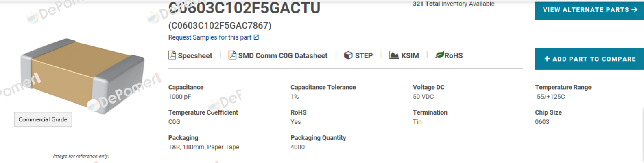Image resolution: width=644 pixels, height=163 pixels.
Task: Open the KSIM simulation text link
Action: click(410, 56)
